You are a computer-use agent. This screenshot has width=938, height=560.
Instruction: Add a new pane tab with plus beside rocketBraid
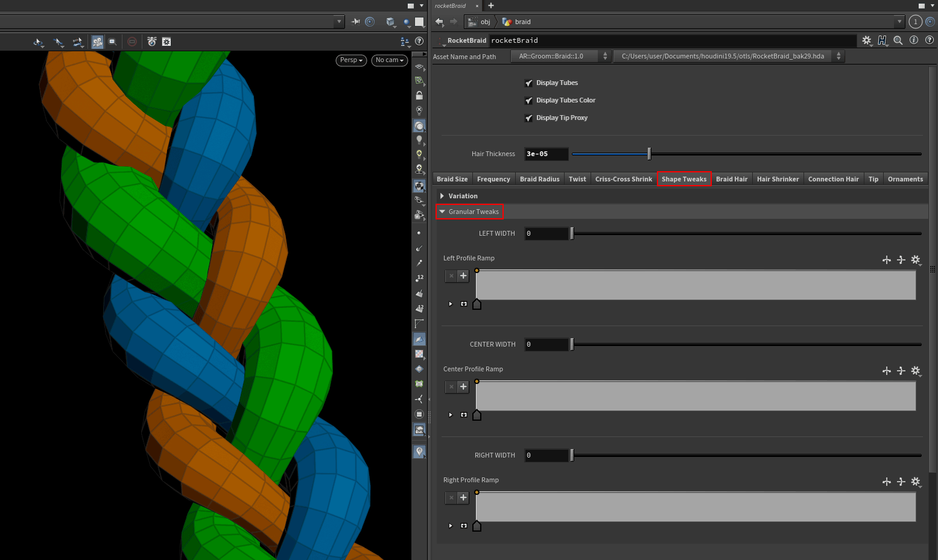[x=491, y=5]
